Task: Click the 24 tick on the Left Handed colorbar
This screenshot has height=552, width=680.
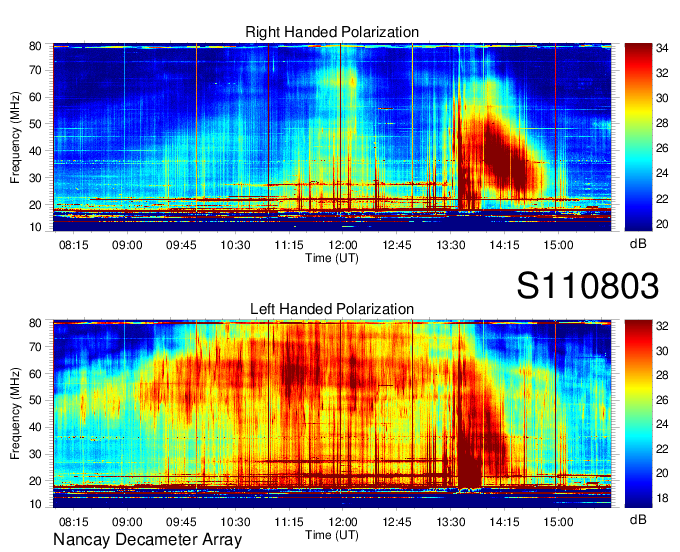Action: pos(662,424)
